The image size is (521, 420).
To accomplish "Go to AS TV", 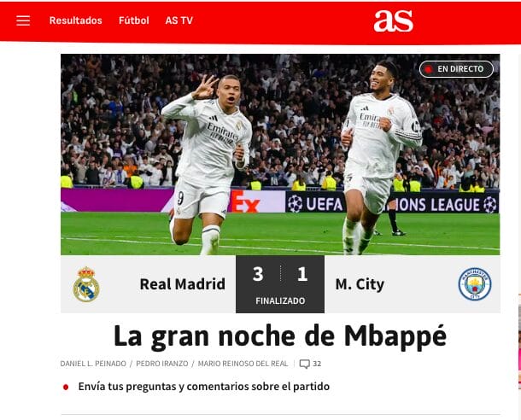I will tap(179, 20).
